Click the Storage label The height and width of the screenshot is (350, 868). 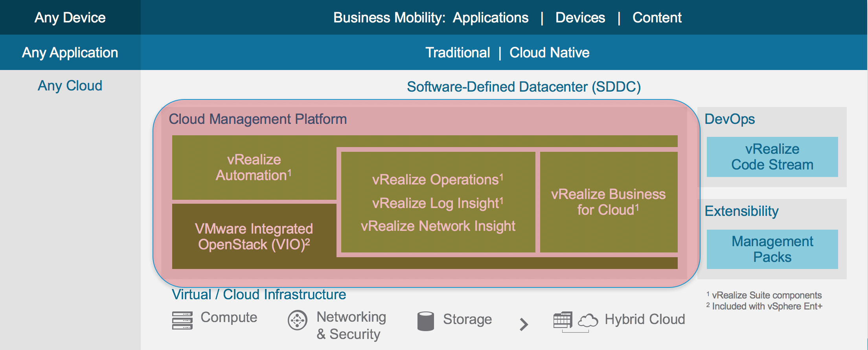coord(467,319)
